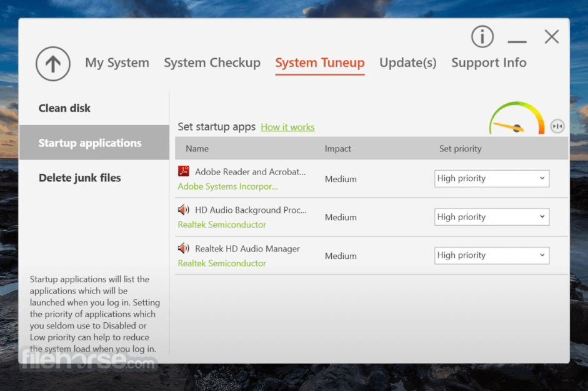Click Medium impact for HD Audio Background Process
The width and height of the screenshot is (588, 391).
341,218
